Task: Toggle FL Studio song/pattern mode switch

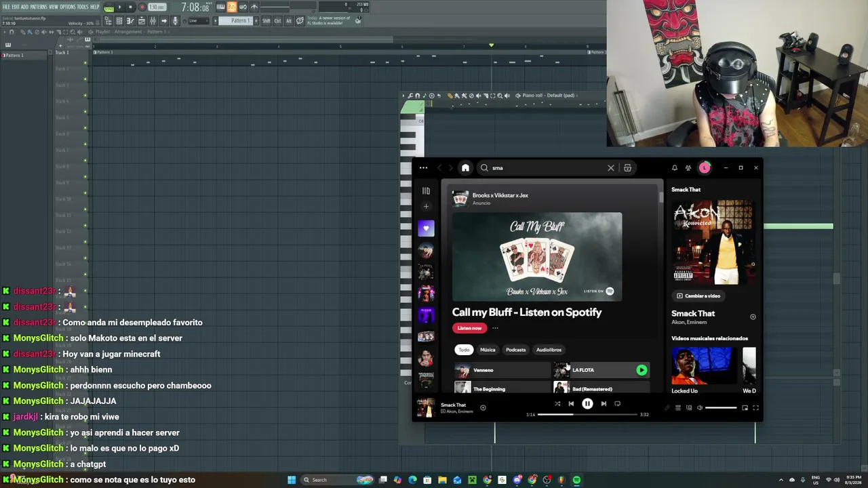Action: [x=108, y=7]
